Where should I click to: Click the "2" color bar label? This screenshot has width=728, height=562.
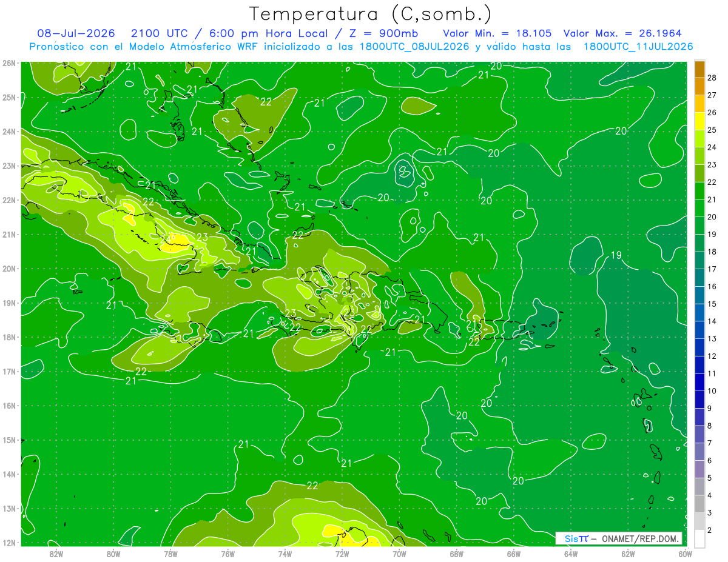coord(710,530)
